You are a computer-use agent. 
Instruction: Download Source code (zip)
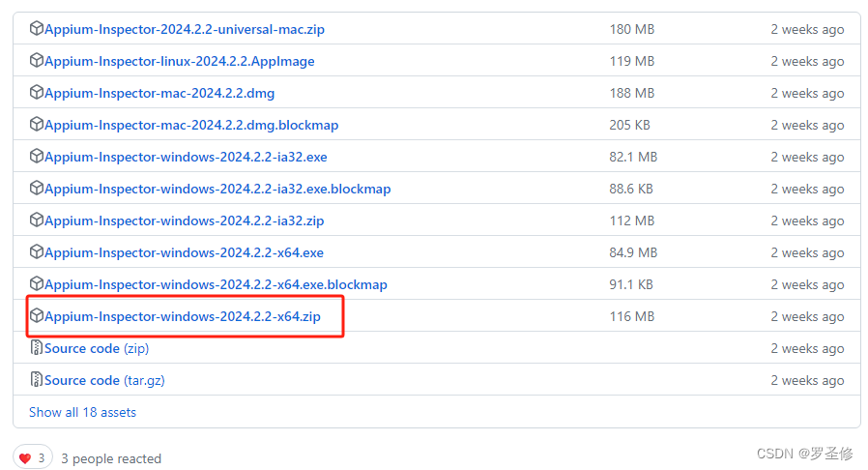pyautogui.click(x=97, y=349)
